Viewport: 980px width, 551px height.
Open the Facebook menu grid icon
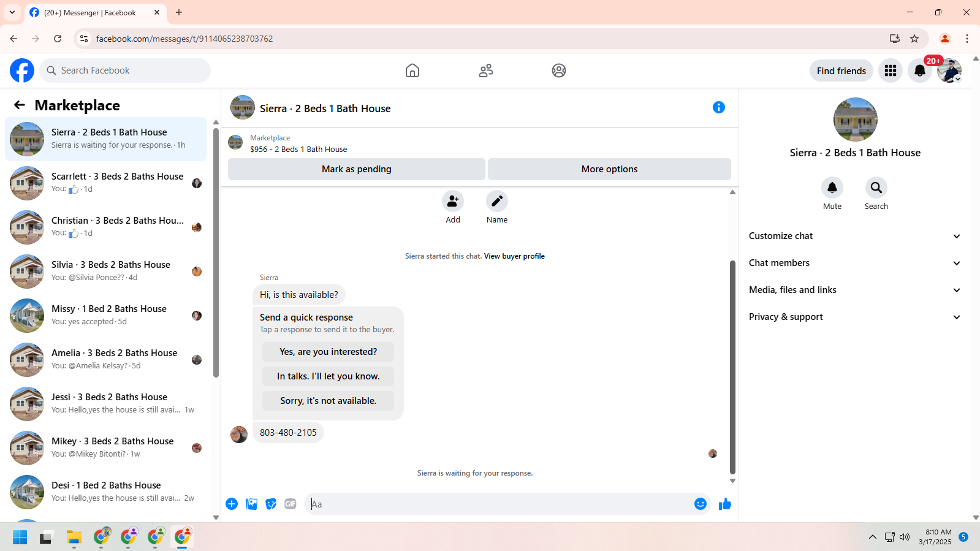pyautogui.click(x=891, y=70)
